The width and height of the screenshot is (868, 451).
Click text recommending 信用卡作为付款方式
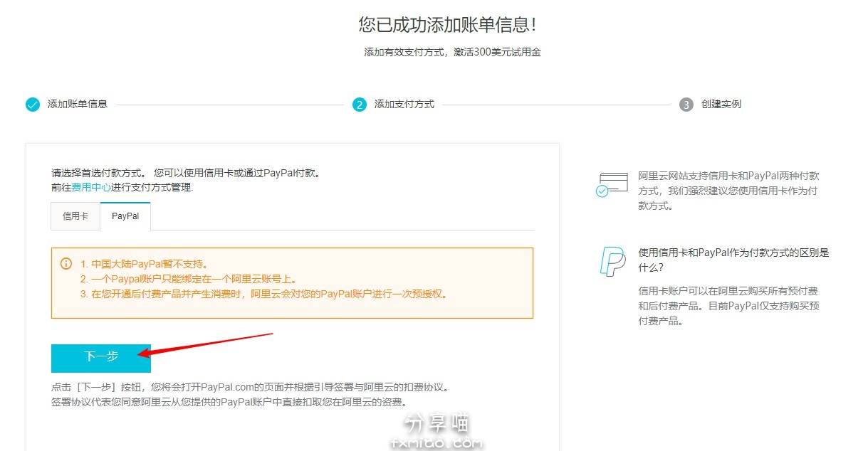click(x=728, y=191)
